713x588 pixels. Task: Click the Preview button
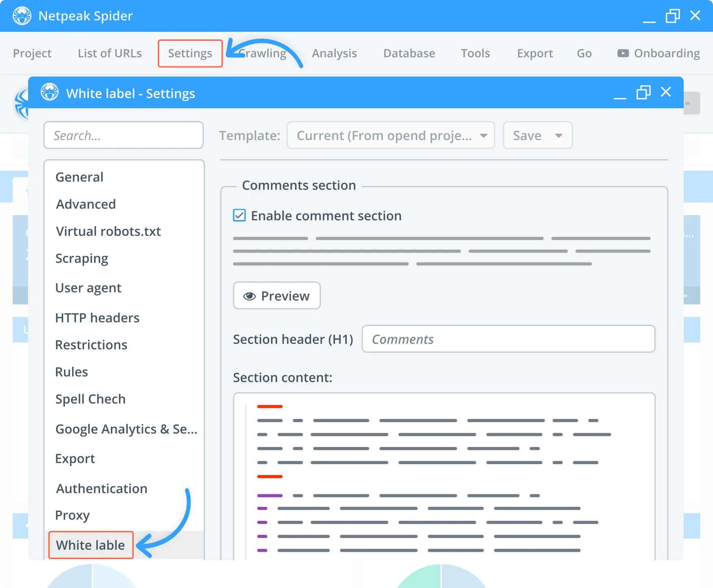tap(277, 295)
